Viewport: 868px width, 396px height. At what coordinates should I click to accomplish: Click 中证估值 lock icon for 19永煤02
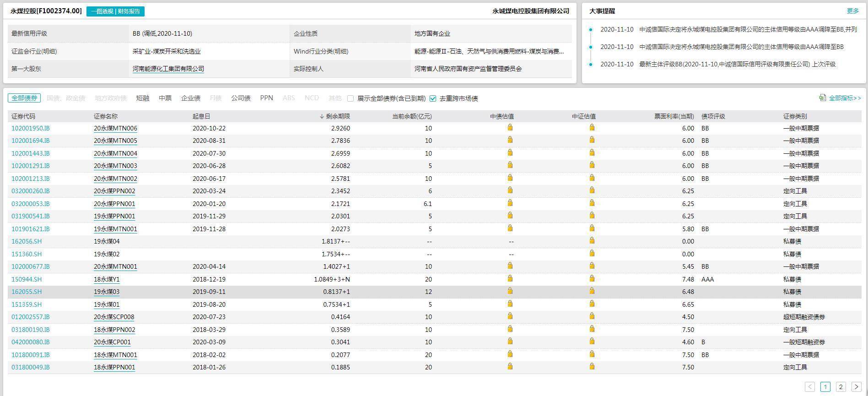click(x=592, y=254)
